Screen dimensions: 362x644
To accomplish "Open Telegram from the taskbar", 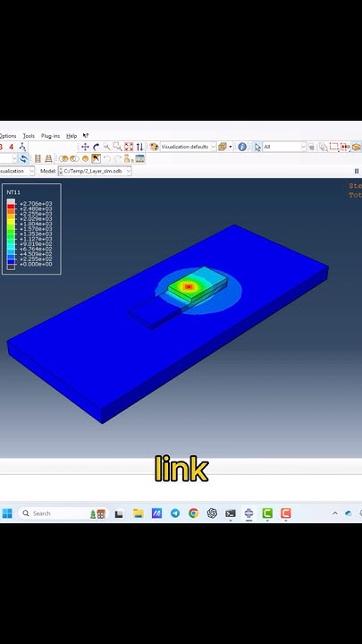I will tap(175, 513).
